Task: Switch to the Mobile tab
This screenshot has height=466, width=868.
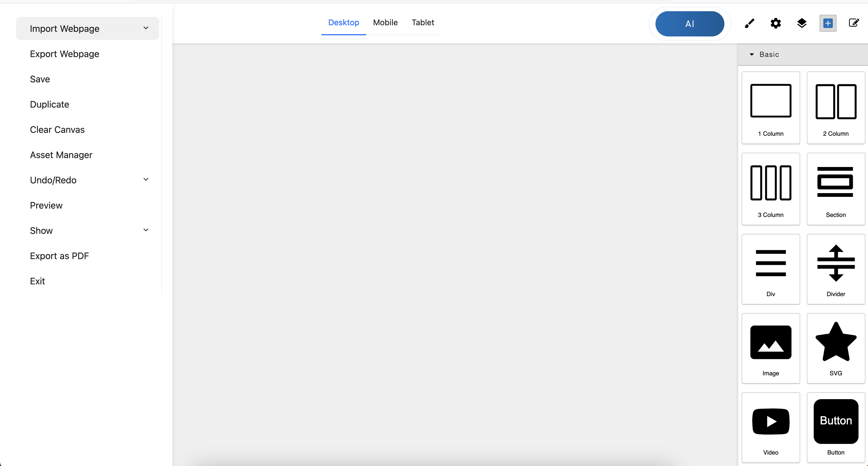Action: [385, 23]
